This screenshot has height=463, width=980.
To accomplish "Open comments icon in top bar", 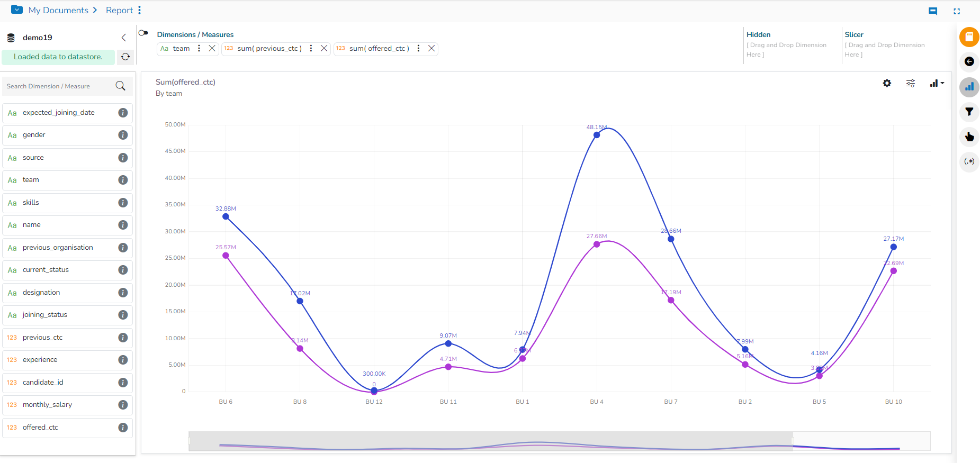I will tap(933, 11).
